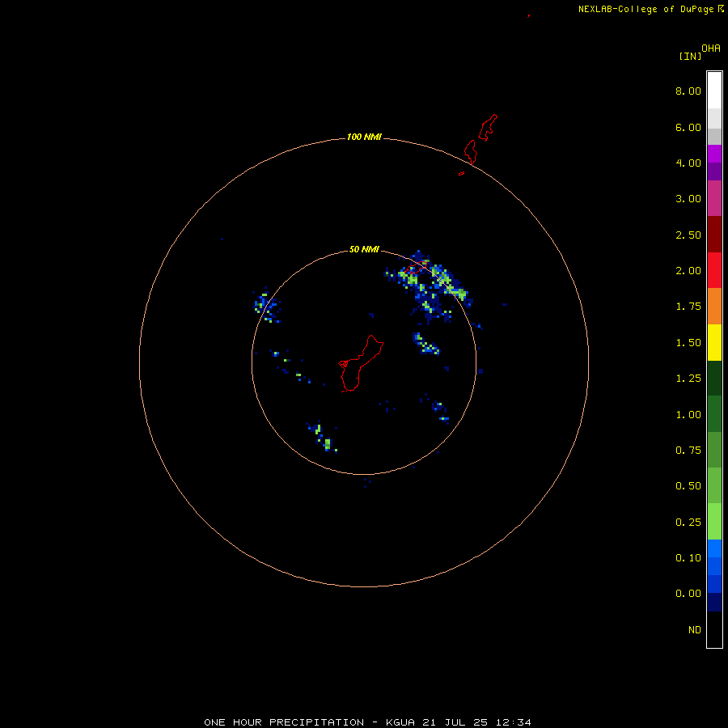
Task: Pick the pink swatch beside 3.00
Action: coord(714,198)
